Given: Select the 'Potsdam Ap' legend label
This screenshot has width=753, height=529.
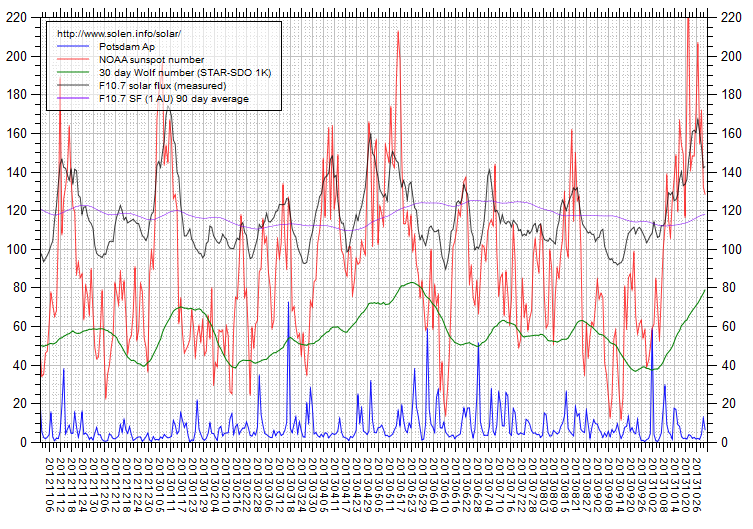Looking at the screenshot, I should click(127, 47).
